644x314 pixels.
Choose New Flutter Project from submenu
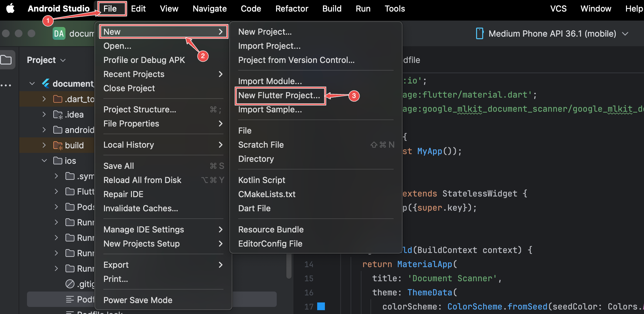tap(279, 96)
